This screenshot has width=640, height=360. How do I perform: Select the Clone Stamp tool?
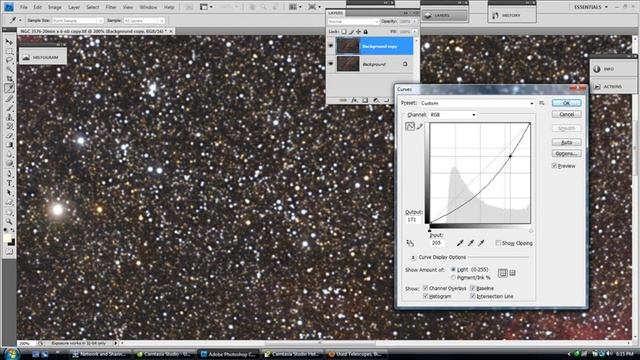coord(9,117)
